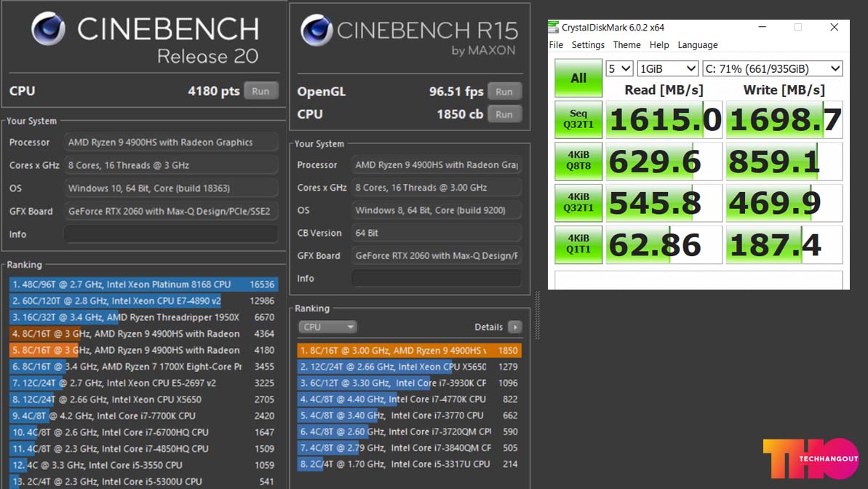Open the 1GiB test size dropdown
The image size is (868, 489).
point(668,68)
